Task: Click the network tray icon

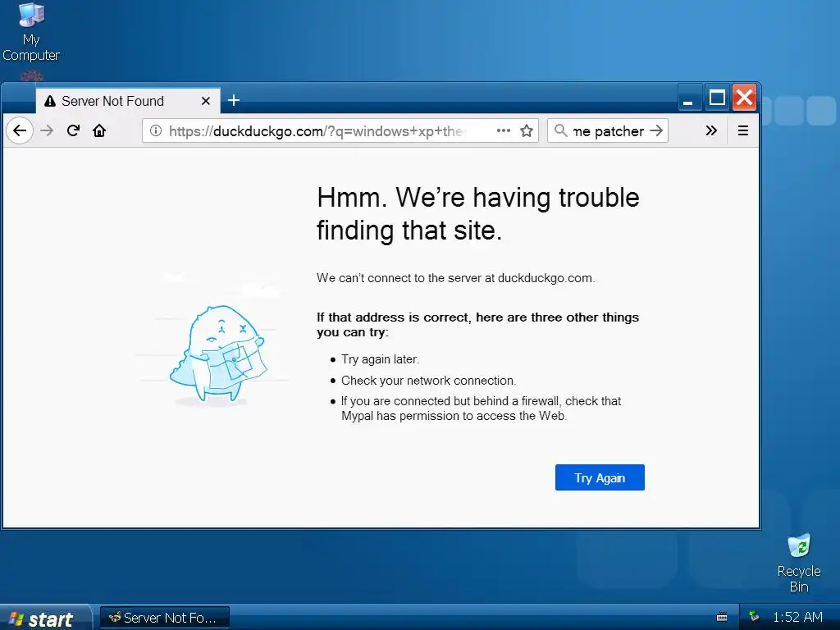Action: tap(754, 616)
